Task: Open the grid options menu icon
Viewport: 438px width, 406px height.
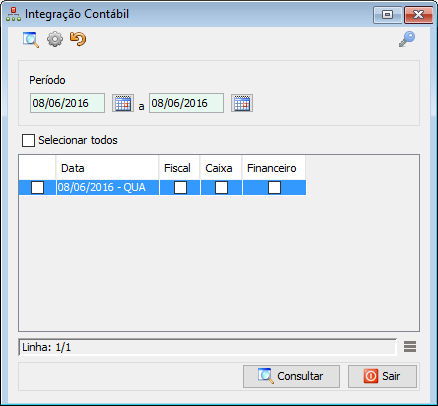Action: pyautogui.click(x=410, y=347)
